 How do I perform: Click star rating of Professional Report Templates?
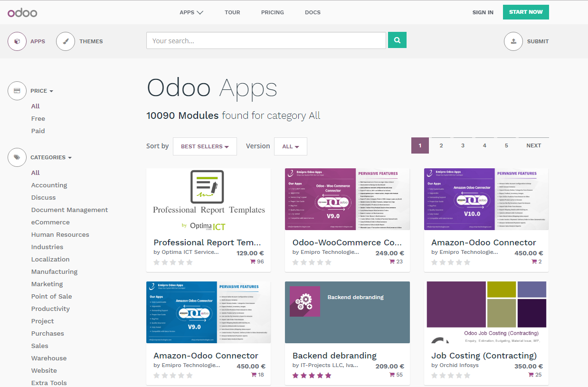point(173,262)
